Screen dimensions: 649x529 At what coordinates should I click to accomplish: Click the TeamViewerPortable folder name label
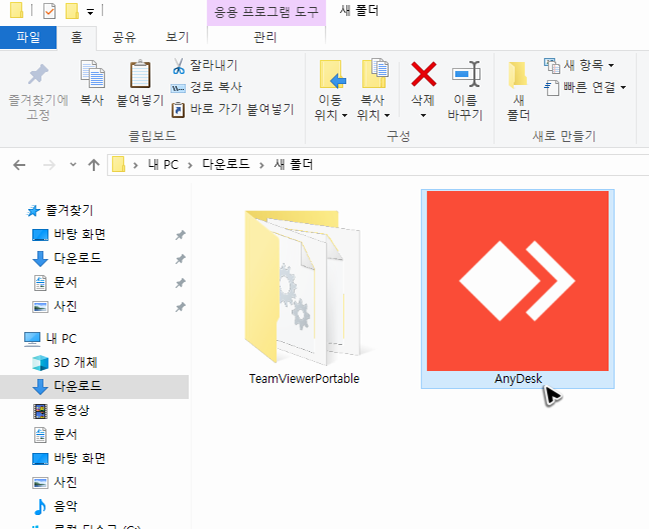[304, 379]
